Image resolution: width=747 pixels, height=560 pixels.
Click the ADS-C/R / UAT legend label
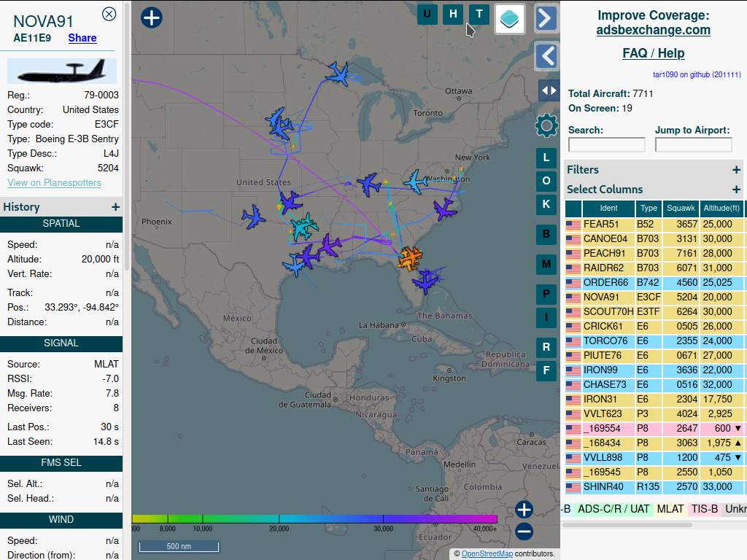tap(613, 509)
